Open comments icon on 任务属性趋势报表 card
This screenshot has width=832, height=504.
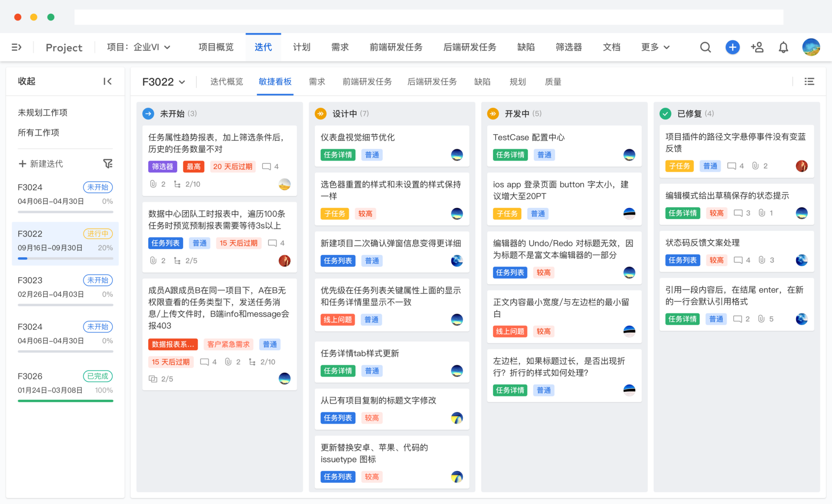266,166
